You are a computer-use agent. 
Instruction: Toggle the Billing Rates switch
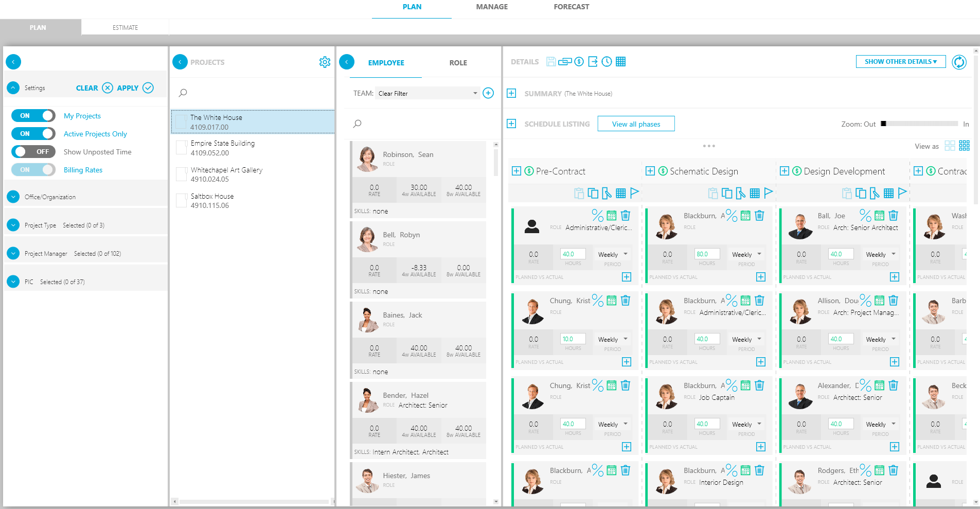tap(33, 170)
